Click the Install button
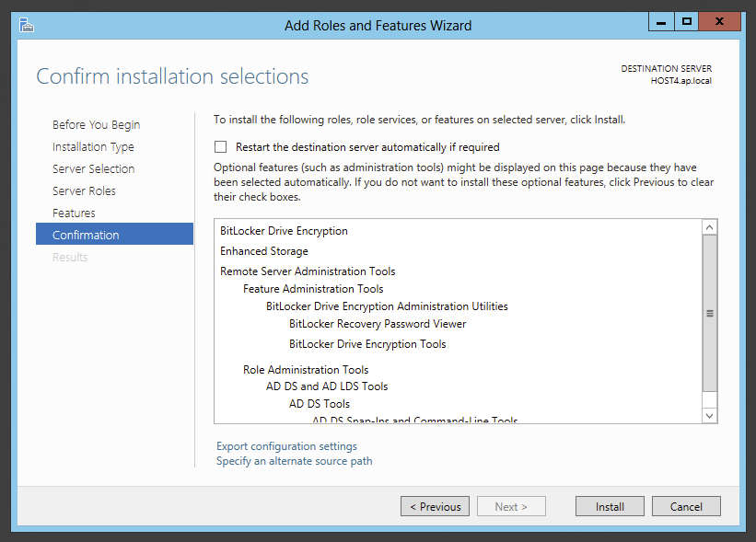This screenshot has width=756, height=542. (x=610, y=506)
